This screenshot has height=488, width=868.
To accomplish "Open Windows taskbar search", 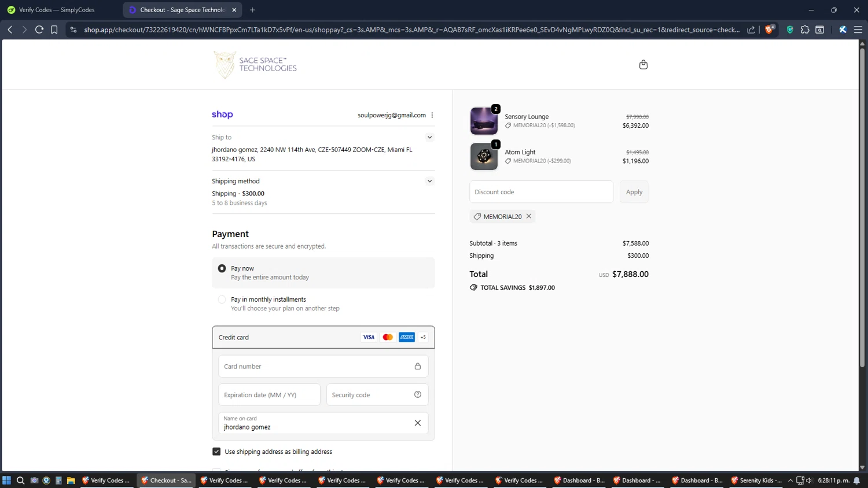I will [x=20, y=480].
